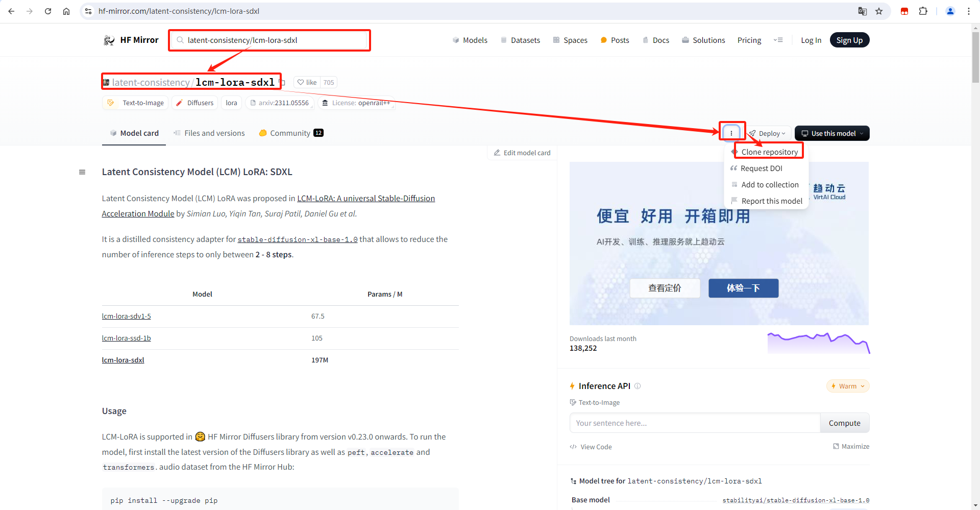
Task: Select the Text-to-Image tag
Action: (136, 103)
